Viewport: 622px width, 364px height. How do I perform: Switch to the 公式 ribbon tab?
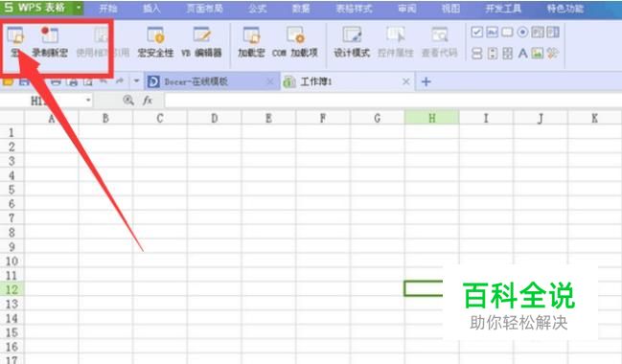258,9
